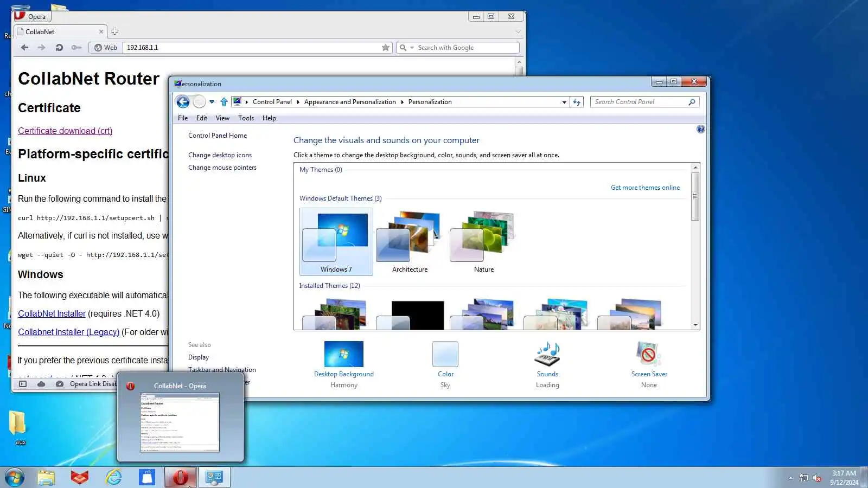
Task: Select the black installed theme thumbnail
Action: (410, 314)
